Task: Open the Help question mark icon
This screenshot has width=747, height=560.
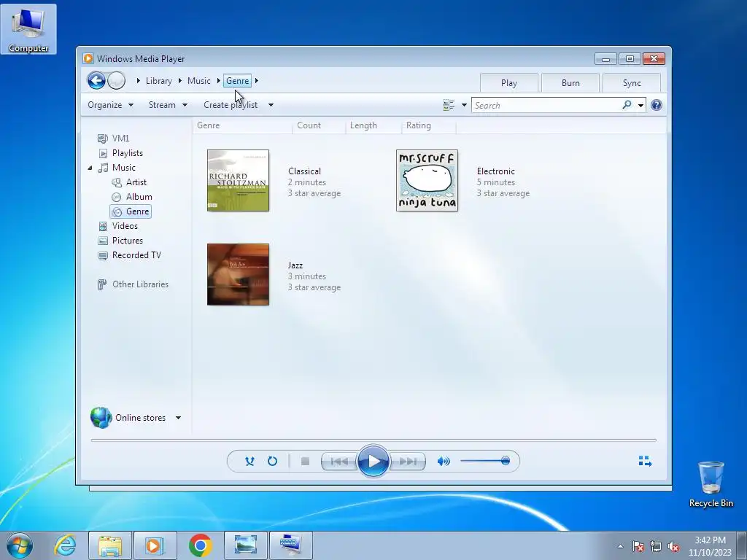Action: (656, 105)
